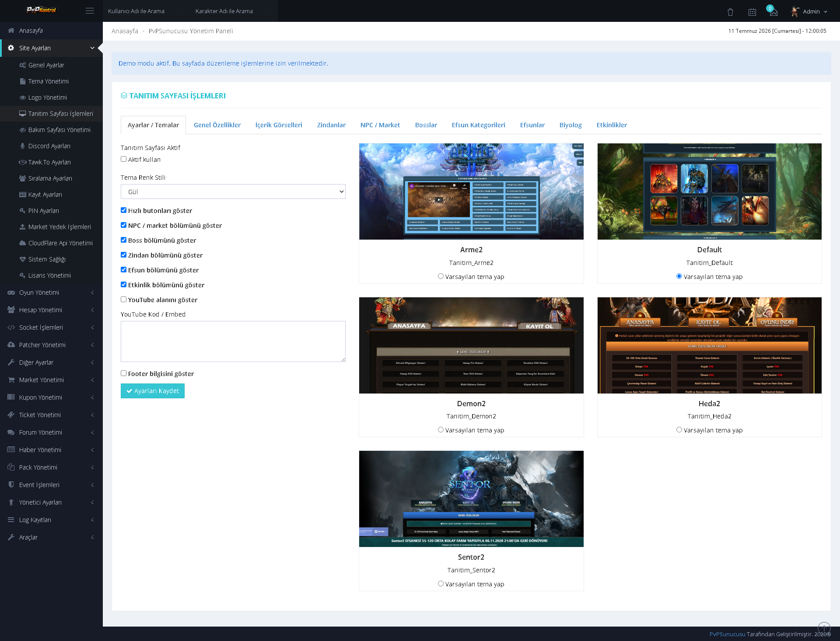
Task: Switch to the İçerik Görselleri tab
Action: [279, 125]
